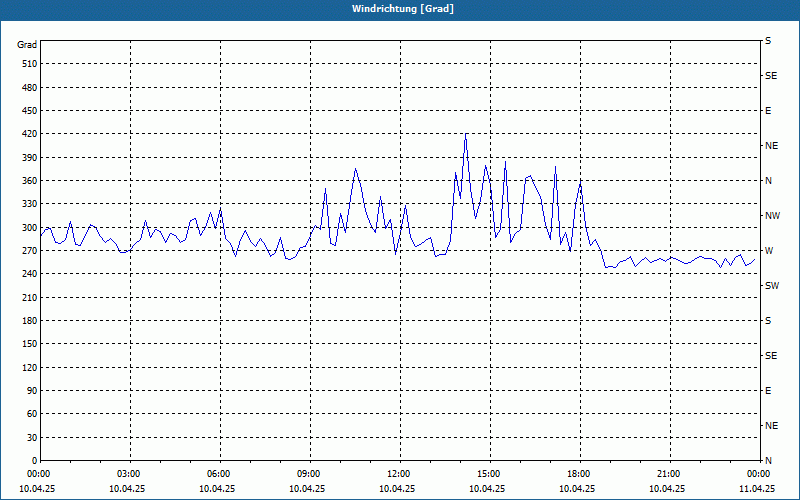Select the 270 degree axis label

pyautogui.click(x=30, y=251)
